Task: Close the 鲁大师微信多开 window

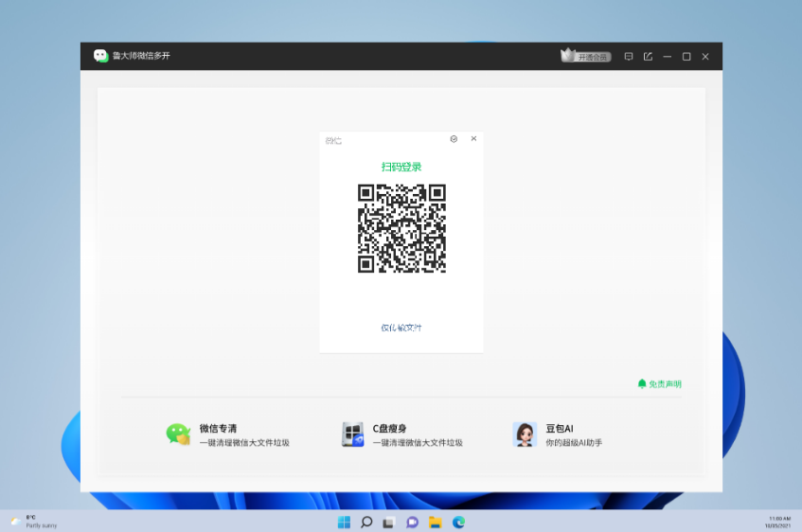Action: 705,56
